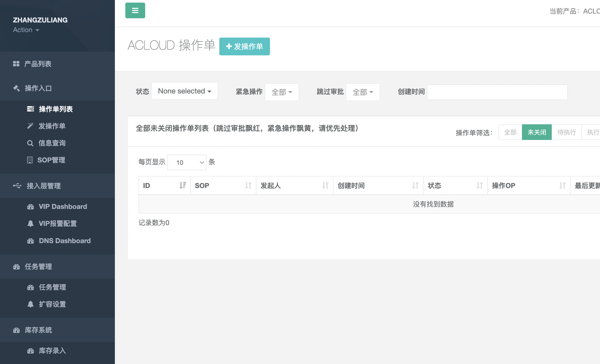This screenshot has width=600, height=364.
Task: Collapse the 操作入口 menu section
Action: tap(57, 88)
